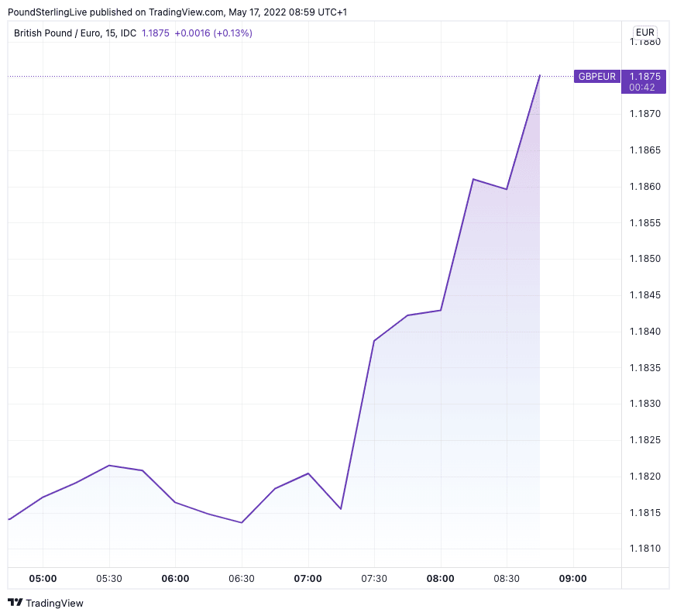
Task: Click the 08:00 time axis label
Action: click(441, 578)
